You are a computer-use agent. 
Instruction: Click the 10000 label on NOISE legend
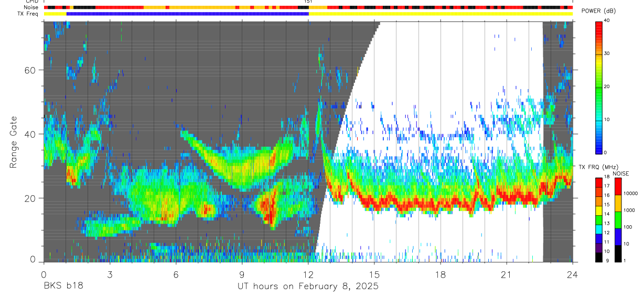[631, 193]
